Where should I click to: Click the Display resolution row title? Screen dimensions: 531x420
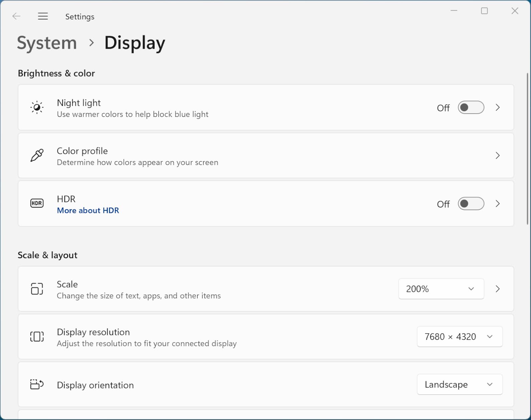93,332
